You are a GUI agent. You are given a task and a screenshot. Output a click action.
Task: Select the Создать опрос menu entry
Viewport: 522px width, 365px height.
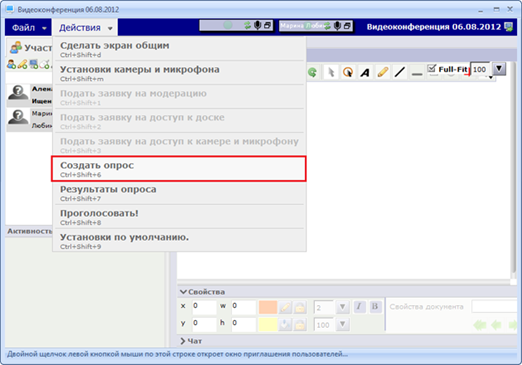(179, 169)
